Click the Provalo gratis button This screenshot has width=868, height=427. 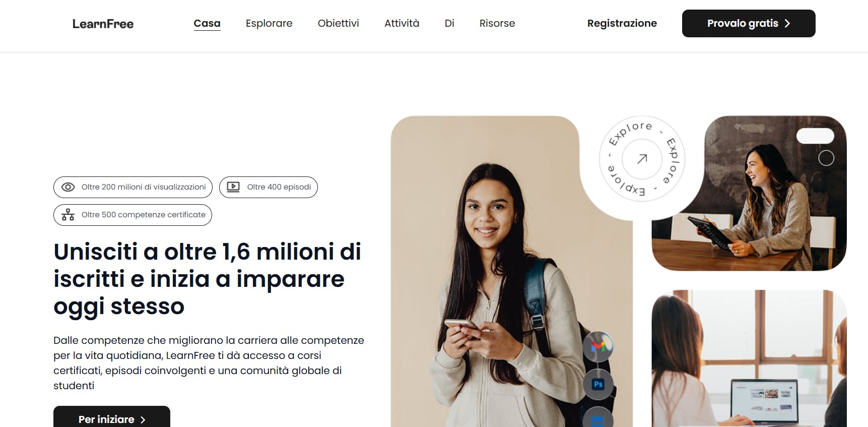(x=749, y=23)
